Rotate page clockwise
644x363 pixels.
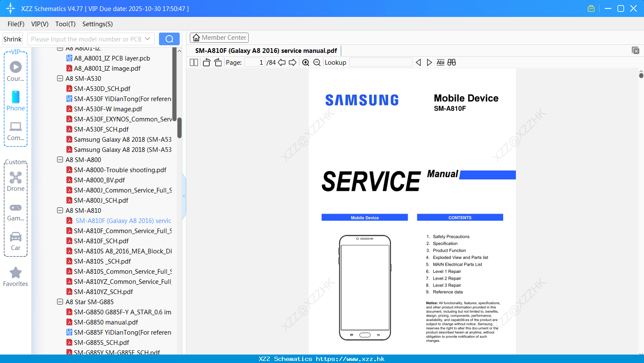tap(218, 63)
